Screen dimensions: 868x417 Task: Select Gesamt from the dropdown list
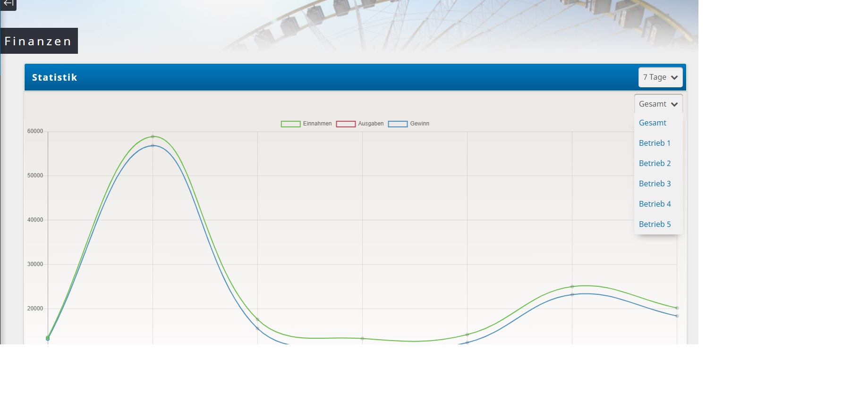tap(652, 123)
